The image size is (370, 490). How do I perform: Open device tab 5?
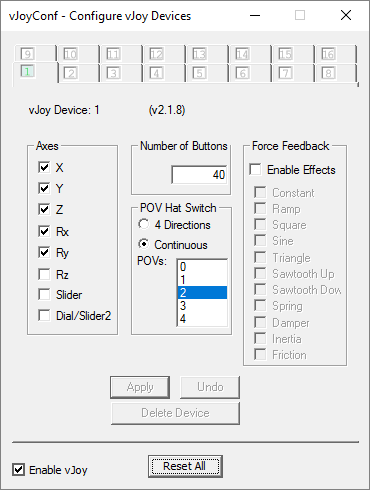pyautogui.click(x=207, y=73)
